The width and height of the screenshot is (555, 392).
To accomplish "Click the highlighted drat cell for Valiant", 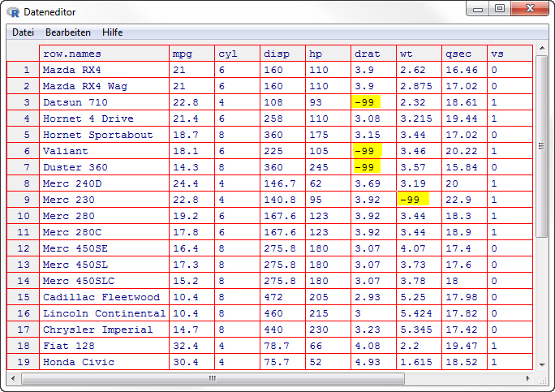I will click(367, 151).
